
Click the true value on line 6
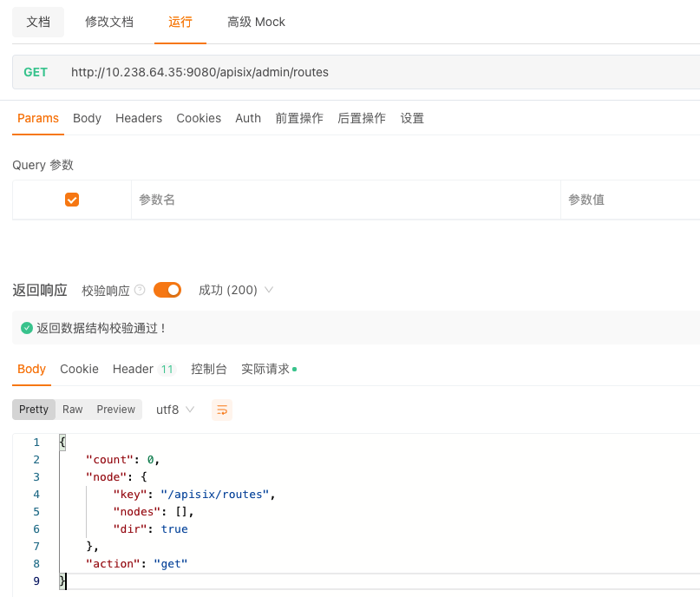click(x=174, y=529)
